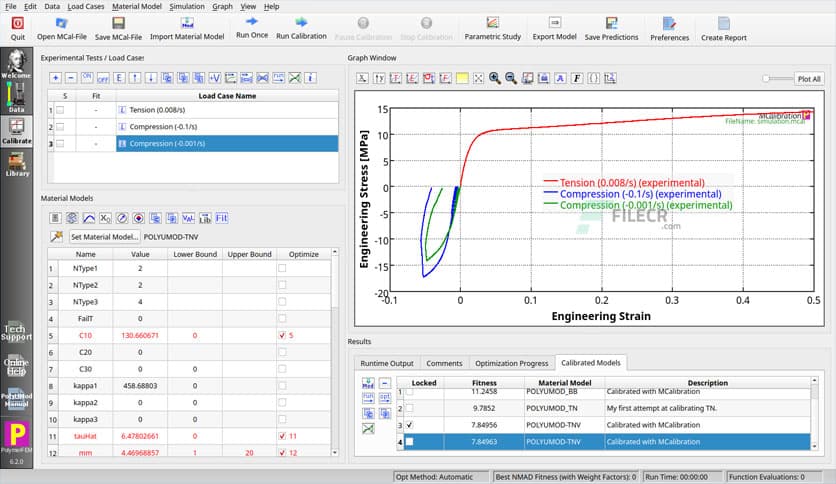The width and height of the screenshot is (836, 484).
Task: Export Model via toolbar
Action: point(554,28)
